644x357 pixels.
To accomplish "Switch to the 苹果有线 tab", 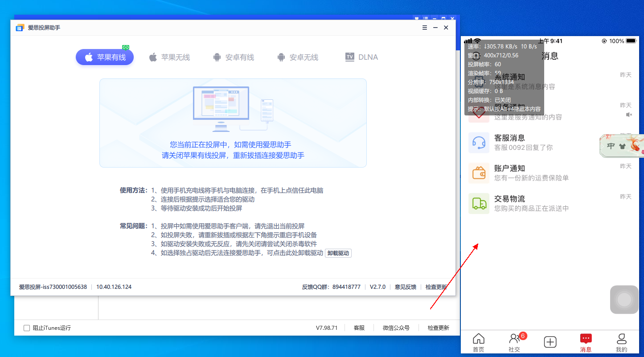I will (x=105, y=57).
